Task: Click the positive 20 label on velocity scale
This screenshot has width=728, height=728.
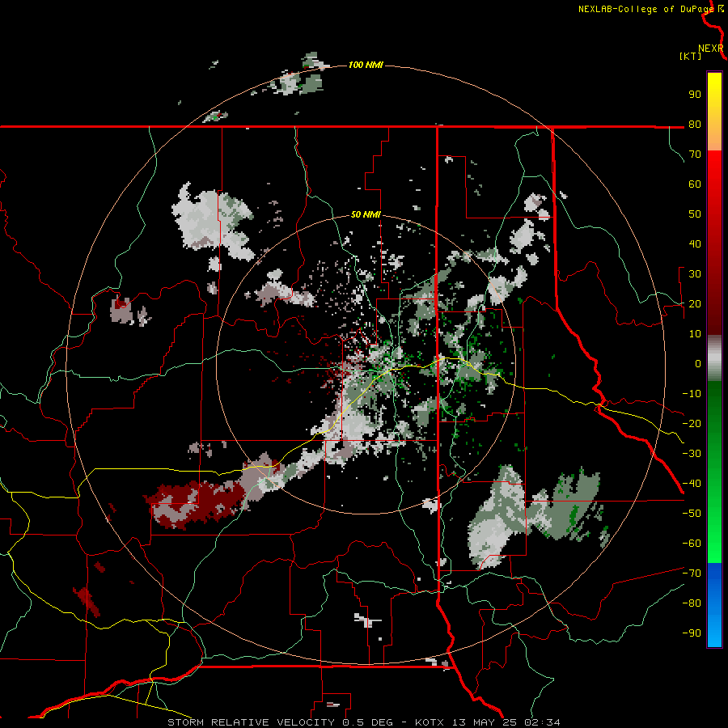Action: (x=695, y=303)
